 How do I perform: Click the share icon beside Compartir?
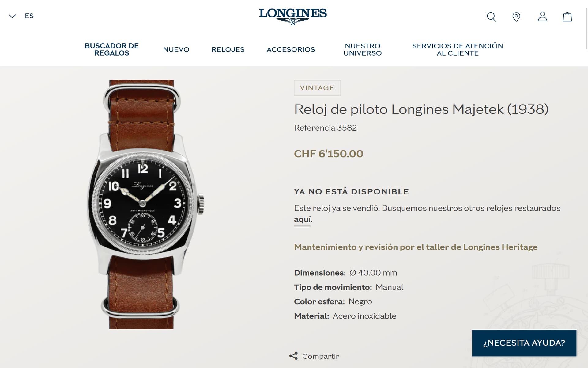[x=293, y=356]
